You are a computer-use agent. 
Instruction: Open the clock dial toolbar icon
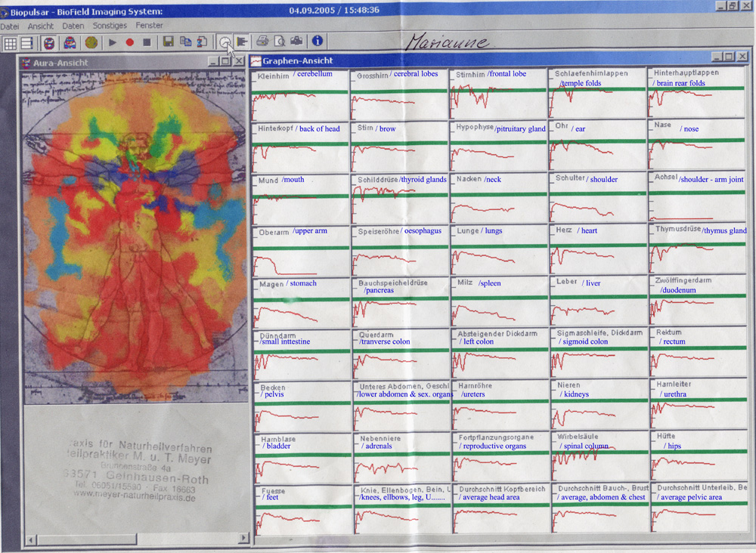tap(225, 42)
